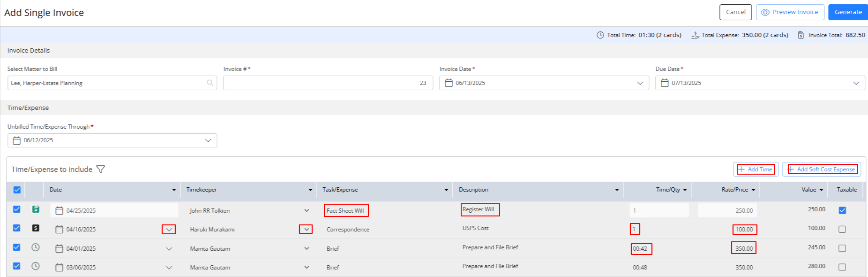Open the Rate/Price column header menu arrow
This screenshot has height=277, width=868.
pyautogui.click(x=753, y=190)
